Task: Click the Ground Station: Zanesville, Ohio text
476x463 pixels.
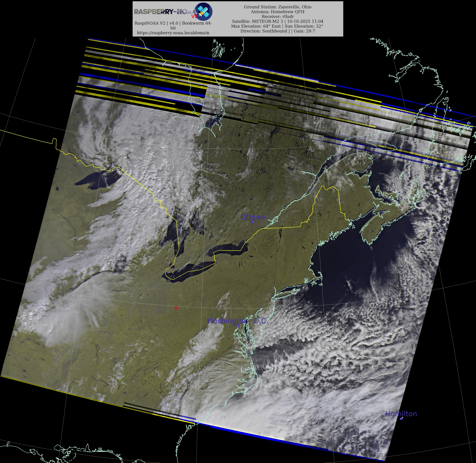Action: (x=278, y=7)
